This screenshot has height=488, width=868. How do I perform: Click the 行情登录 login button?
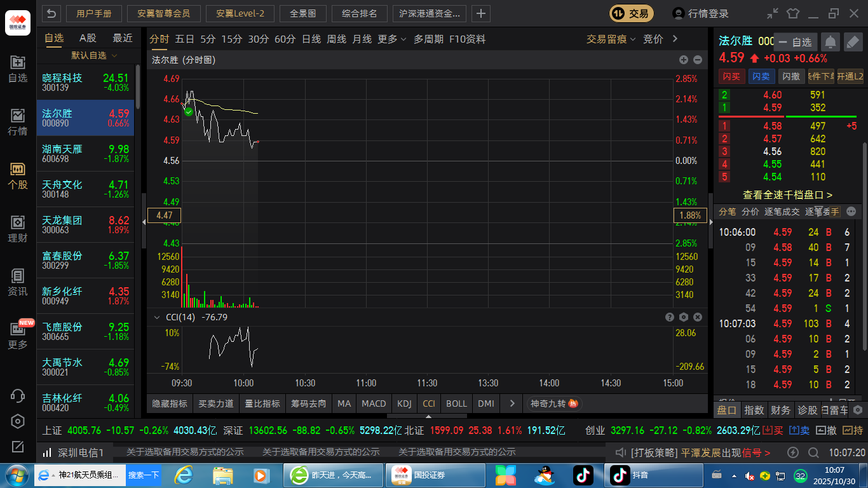click(701, 13)
